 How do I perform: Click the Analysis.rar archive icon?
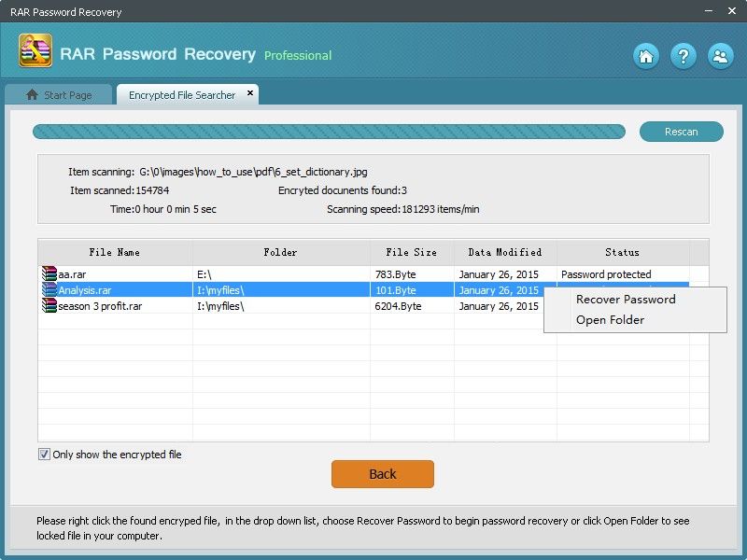(49, 289)
